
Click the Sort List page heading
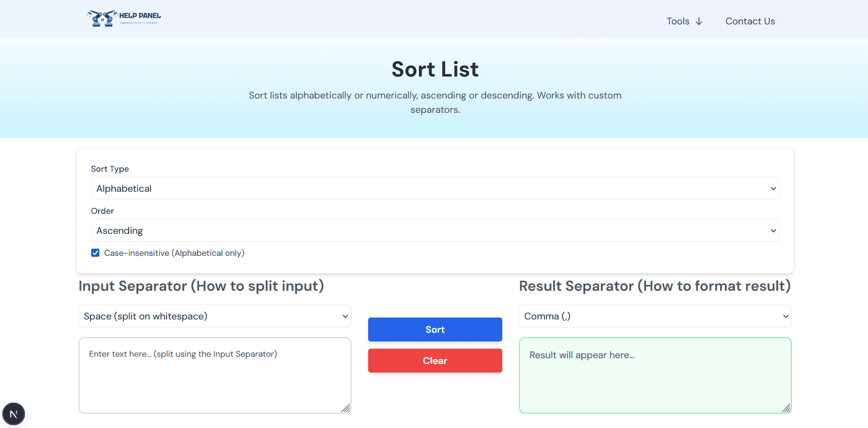pyautogui.click(x=435, y=69)
